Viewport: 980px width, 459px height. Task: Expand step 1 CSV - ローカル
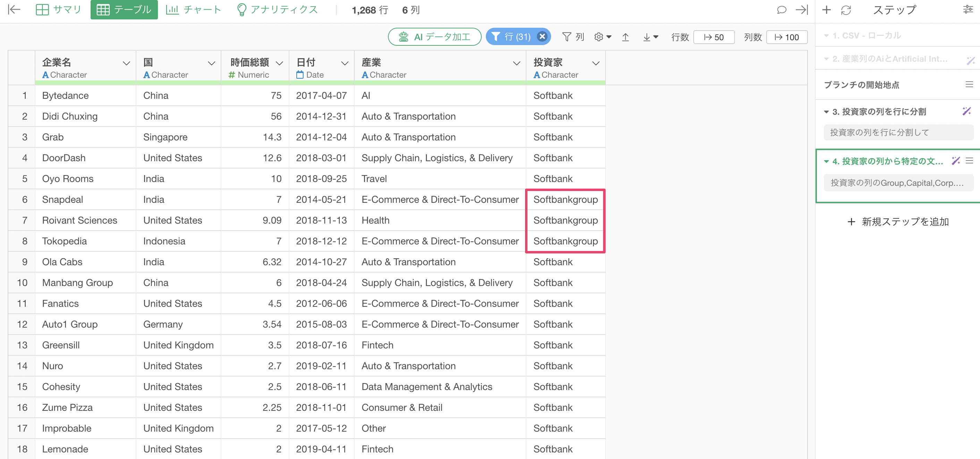pyautogui.click(x=826, y=36)
